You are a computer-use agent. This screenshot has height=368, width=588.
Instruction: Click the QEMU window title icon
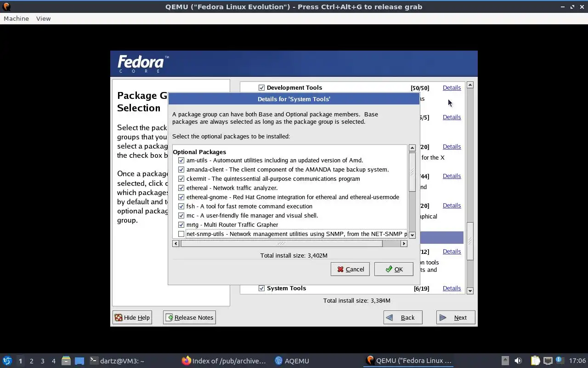point(6,6)
